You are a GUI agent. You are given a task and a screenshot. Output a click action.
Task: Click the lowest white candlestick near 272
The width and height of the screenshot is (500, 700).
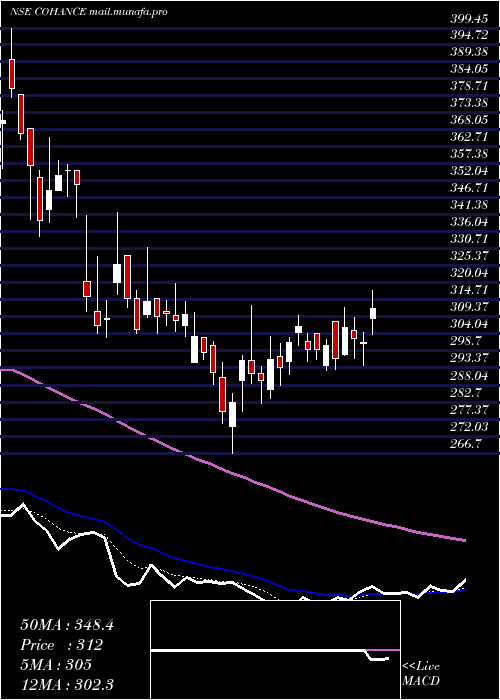pyautogui.click(x=232, y=414)
